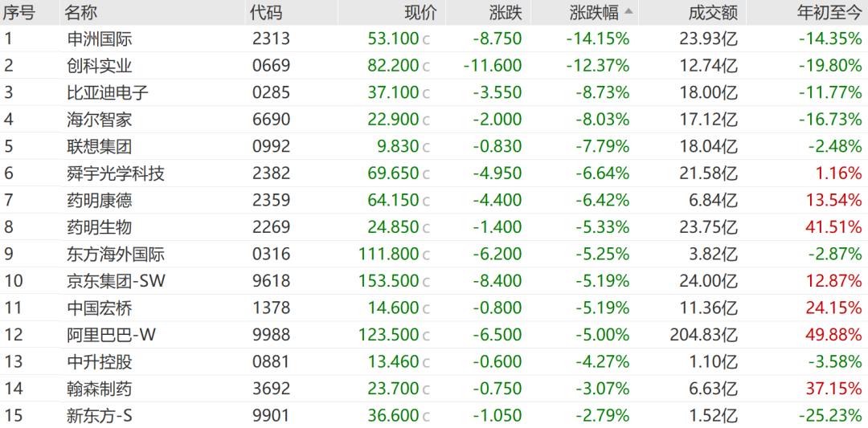Select the 阿里巴巴-W stock name
868x428 pixels.
click(x=111, y=335)
